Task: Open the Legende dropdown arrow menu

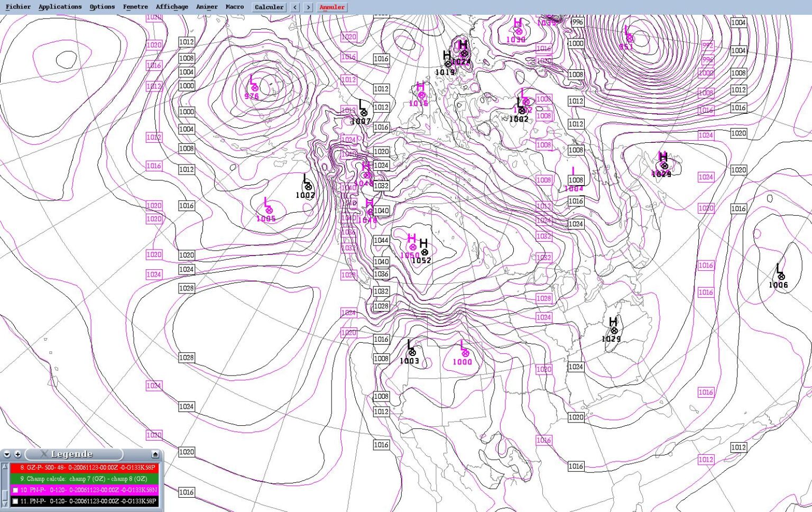Action: [7, 454]
